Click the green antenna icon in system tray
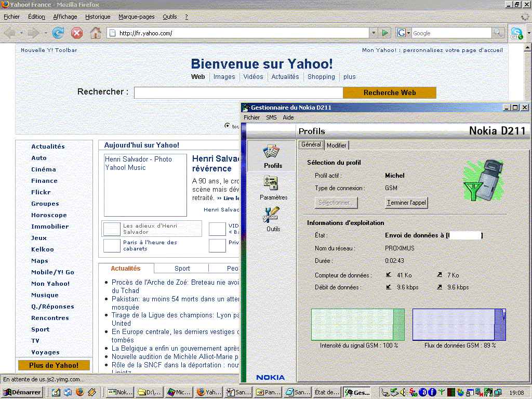Screen dimensions: 532x399 442,392
